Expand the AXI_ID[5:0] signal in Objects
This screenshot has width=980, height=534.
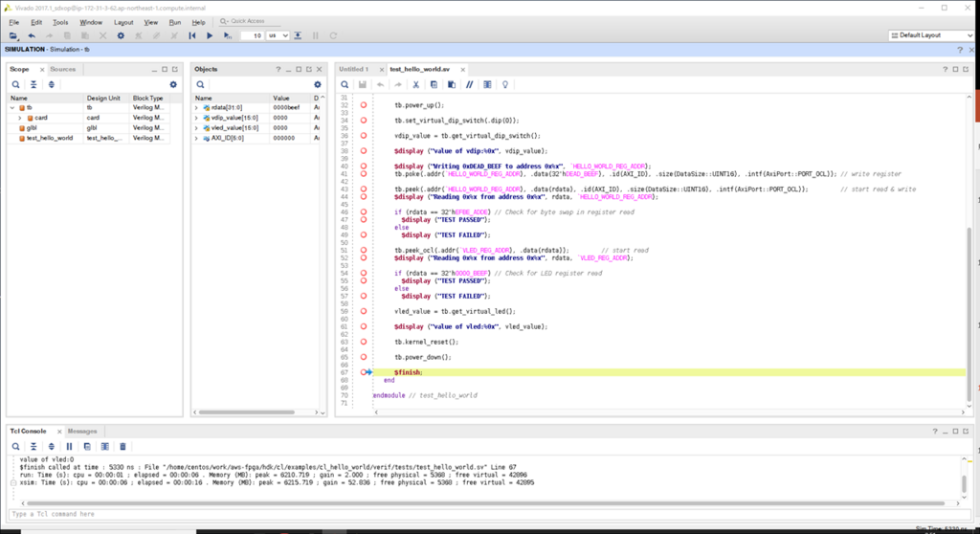pyautogui.click(x=196, y=138)
